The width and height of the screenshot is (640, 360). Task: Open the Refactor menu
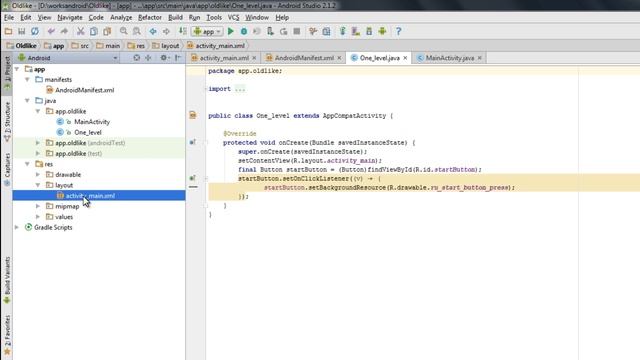point(150,18)
